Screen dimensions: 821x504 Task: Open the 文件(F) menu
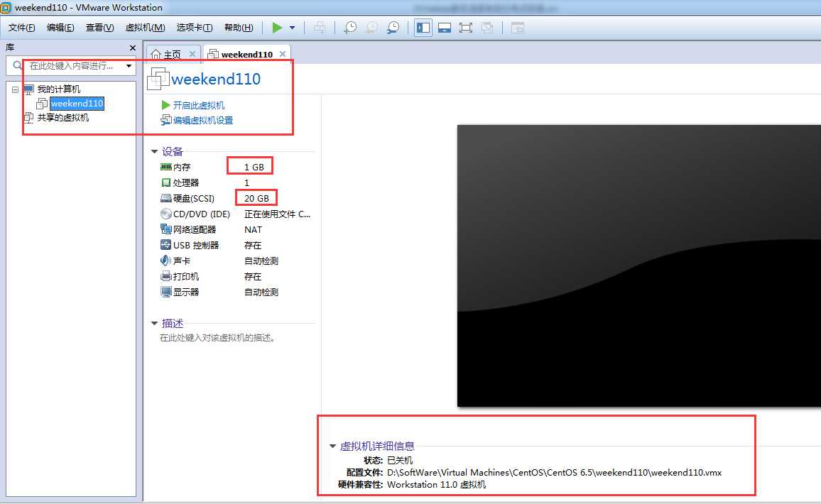click(21, 28)
